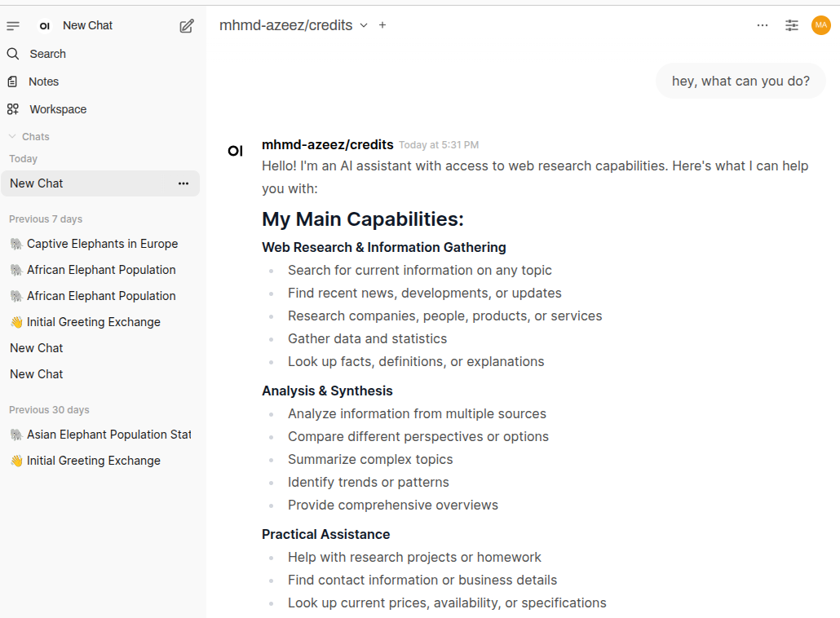Collapse the Chats section
The width and height of the screenshot is (840, 618).
tap(11, 136)
